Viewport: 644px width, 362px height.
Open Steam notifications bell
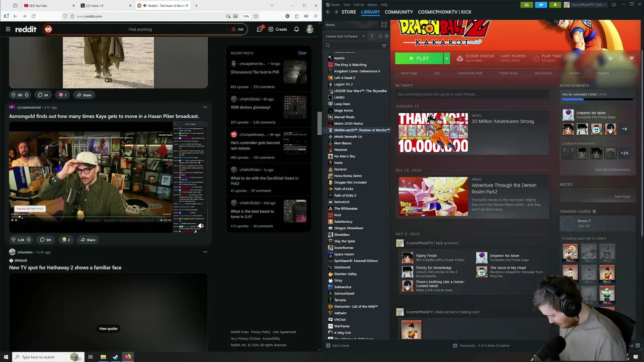pos(555,5)
